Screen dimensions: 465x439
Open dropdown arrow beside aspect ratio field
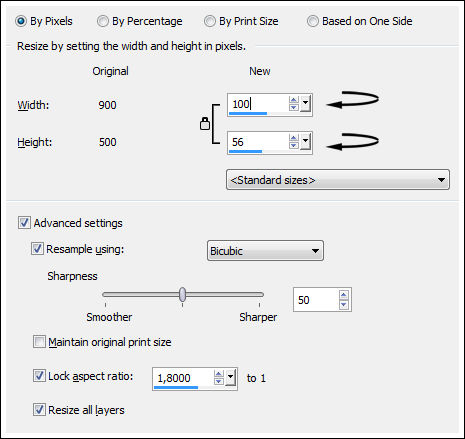tap(231, 378)
